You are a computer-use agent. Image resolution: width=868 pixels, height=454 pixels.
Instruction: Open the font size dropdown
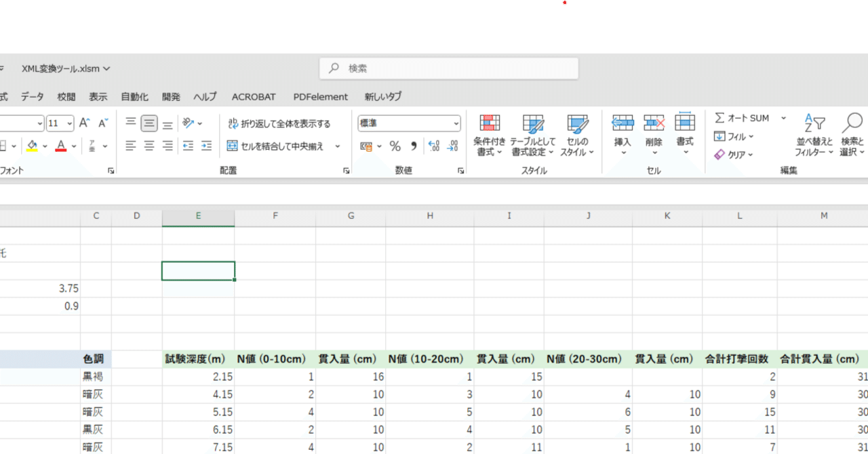[70, 123]
